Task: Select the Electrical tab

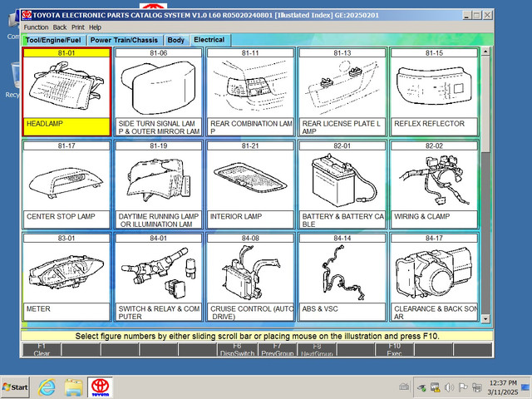Action: (209, 40)
